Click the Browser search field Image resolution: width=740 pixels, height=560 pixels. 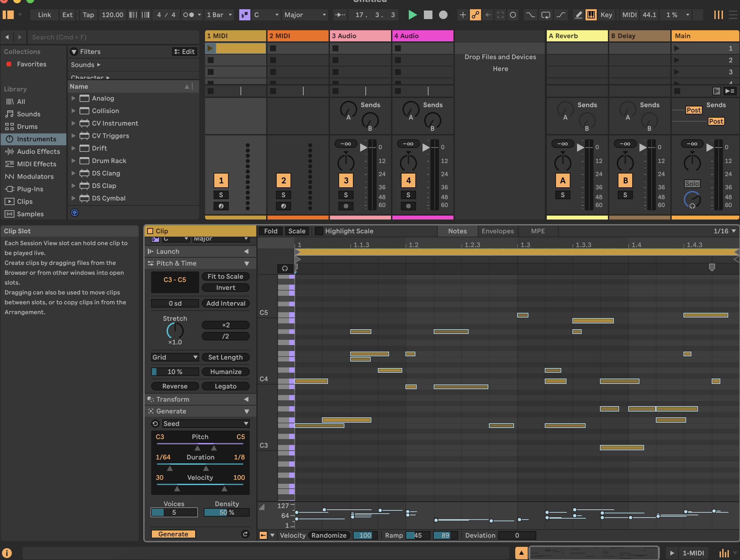pyautogui.click(x=113, y=37)
